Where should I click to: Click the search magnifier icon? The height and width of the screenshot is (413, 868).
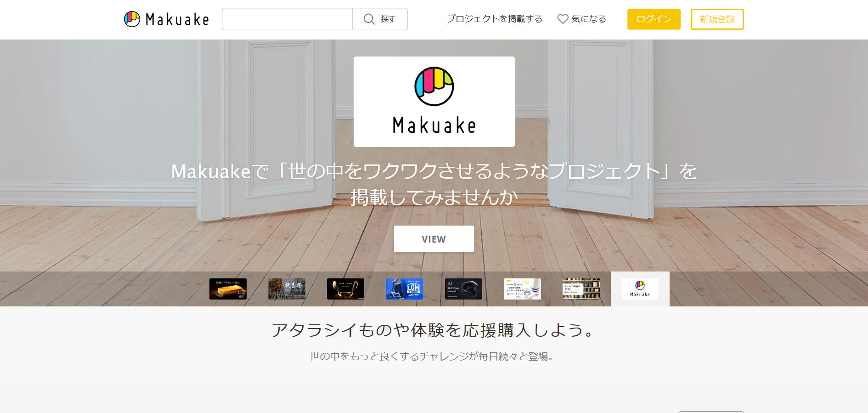pyautogui.click(x=369, y=19)
